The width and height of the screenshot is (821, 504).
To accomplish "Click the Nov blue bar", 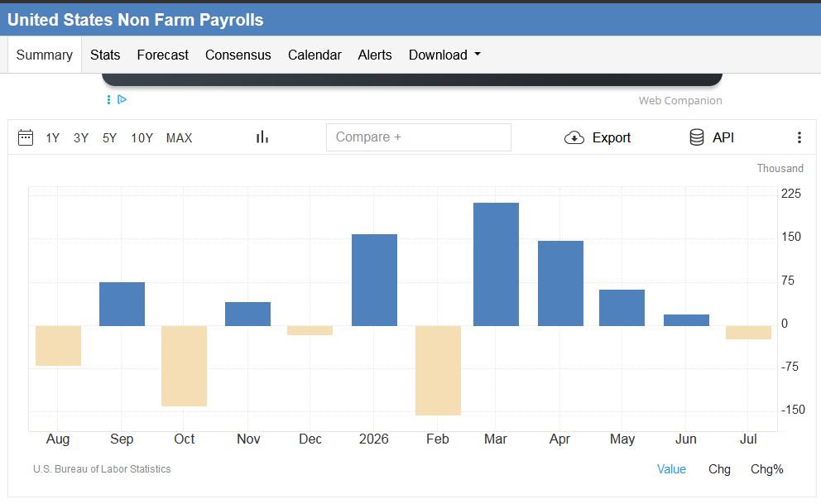I will (x=247, y=314).
